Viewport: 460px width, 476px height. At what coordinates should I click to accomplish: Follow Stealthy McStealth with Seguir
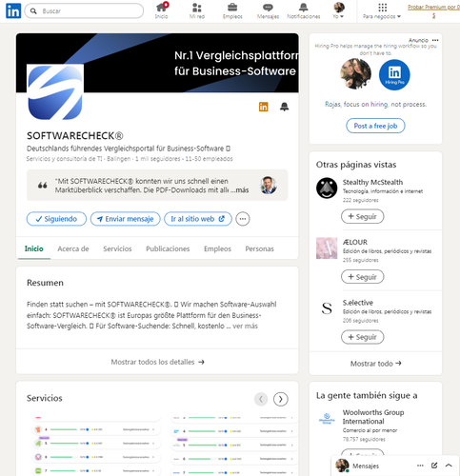(362, 216)
